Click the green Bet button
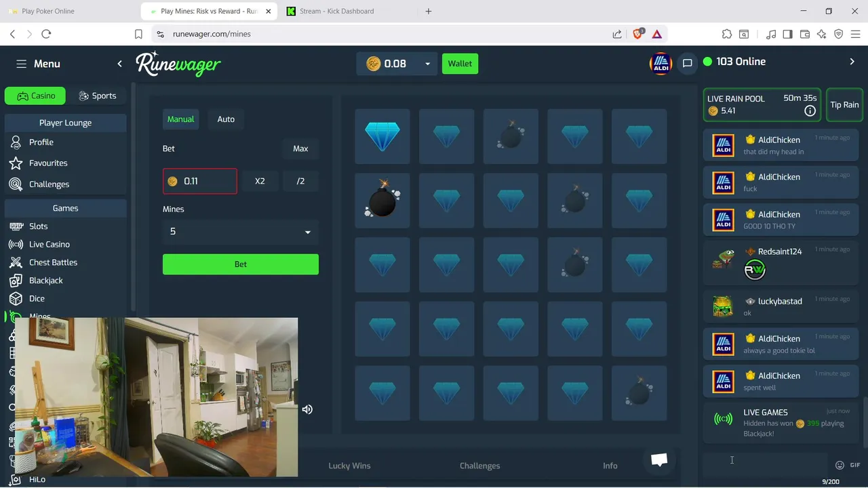868x488 pixels. click(x=241, y=264)
